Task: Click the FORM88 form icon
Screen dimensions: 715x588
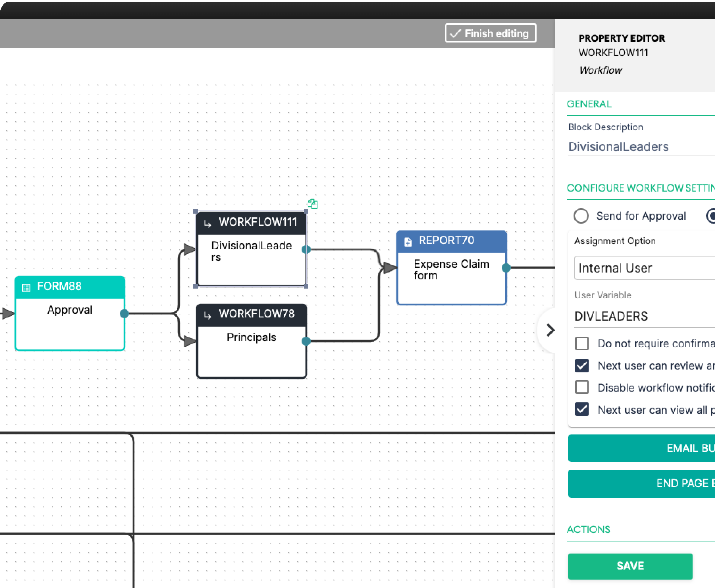Action: click(26, 288)
